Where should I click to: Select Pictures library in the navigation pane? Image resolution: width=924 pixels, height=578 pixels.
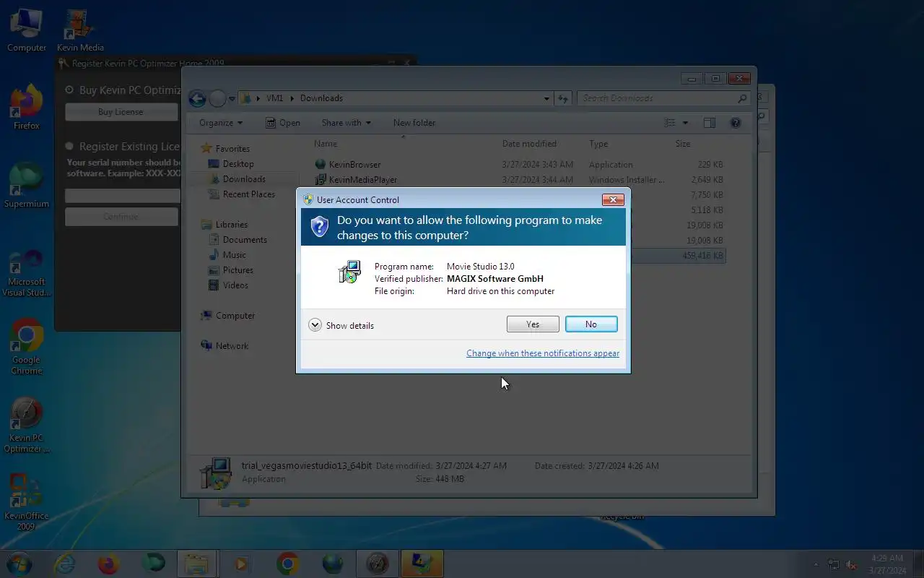tap(237, 270)
